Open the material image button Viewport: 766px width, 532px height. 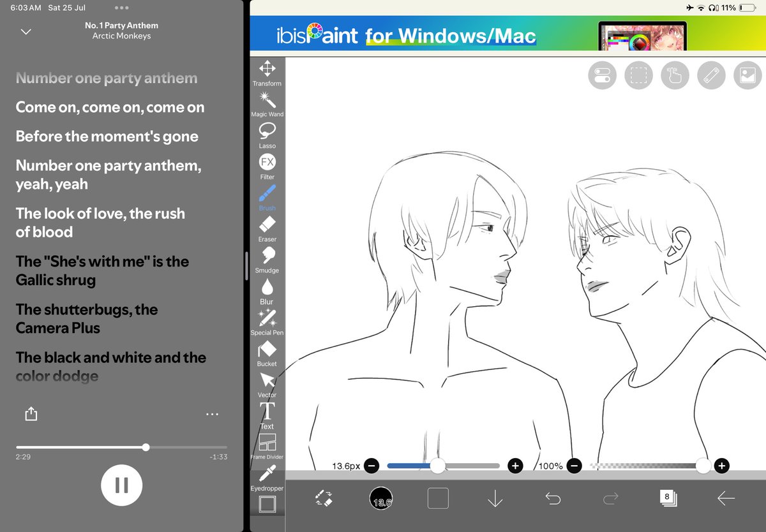pyautogui.click(x=747, y=75)
